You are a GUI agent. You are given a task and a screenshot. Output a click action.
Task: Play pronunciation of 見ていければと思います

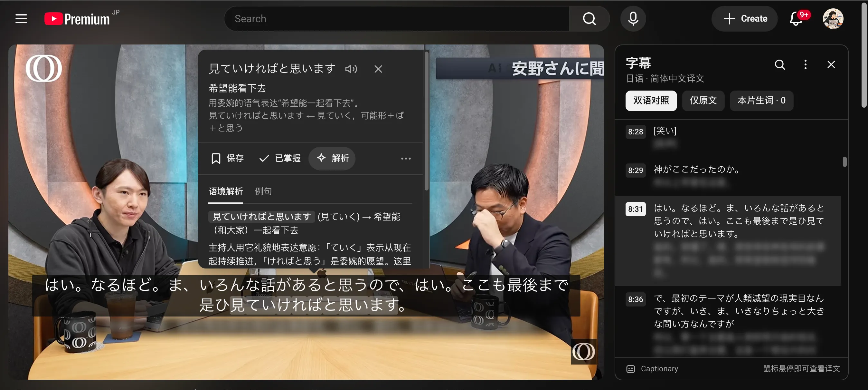pyautogui.click(x=351, y=69)
